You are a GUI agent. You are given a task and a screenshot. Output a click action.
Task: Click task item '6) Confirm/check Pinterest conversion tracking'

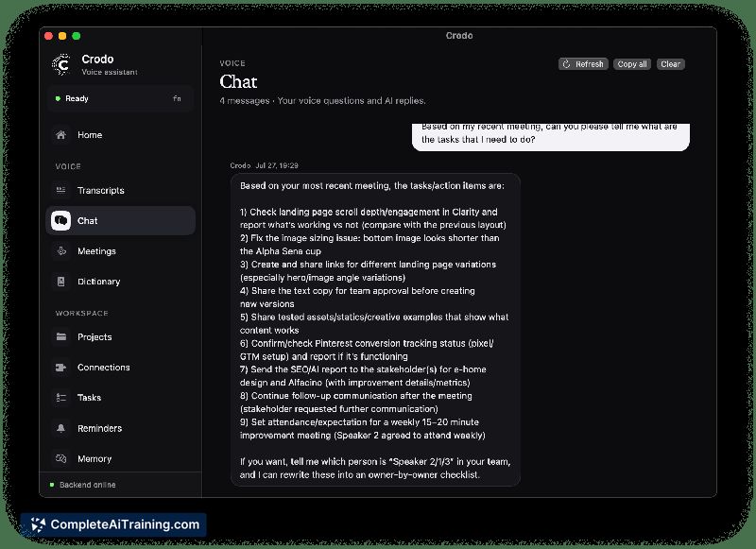[x=367, y=350]
